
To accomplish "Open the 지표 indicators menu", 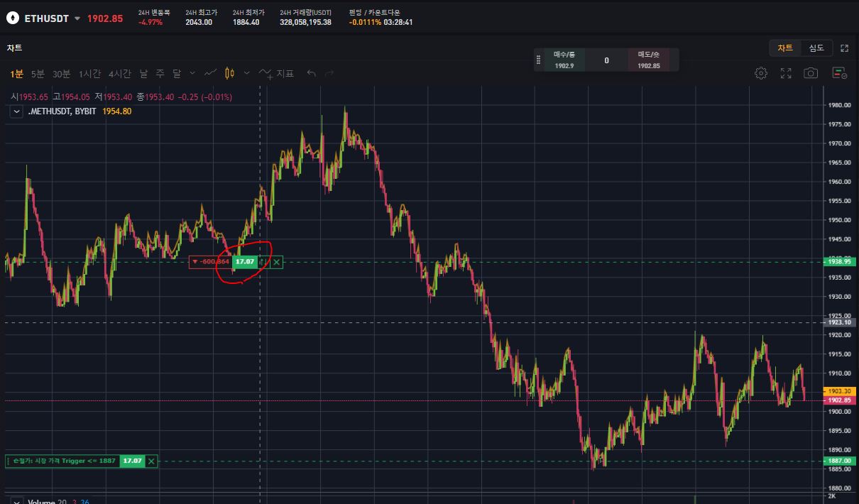I will tap(277, 73).
